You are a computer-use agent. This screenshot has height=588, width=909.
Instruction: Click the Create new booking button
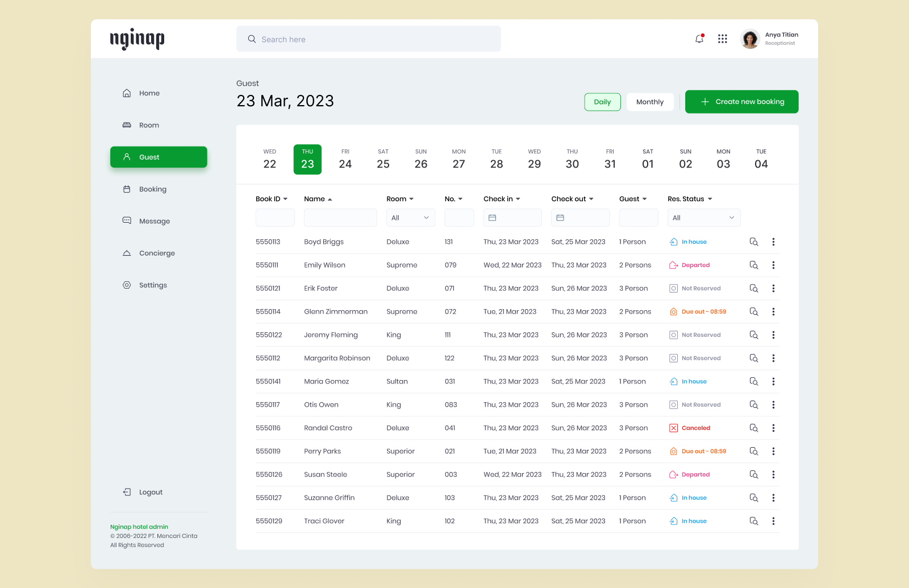tap(741, 102)
